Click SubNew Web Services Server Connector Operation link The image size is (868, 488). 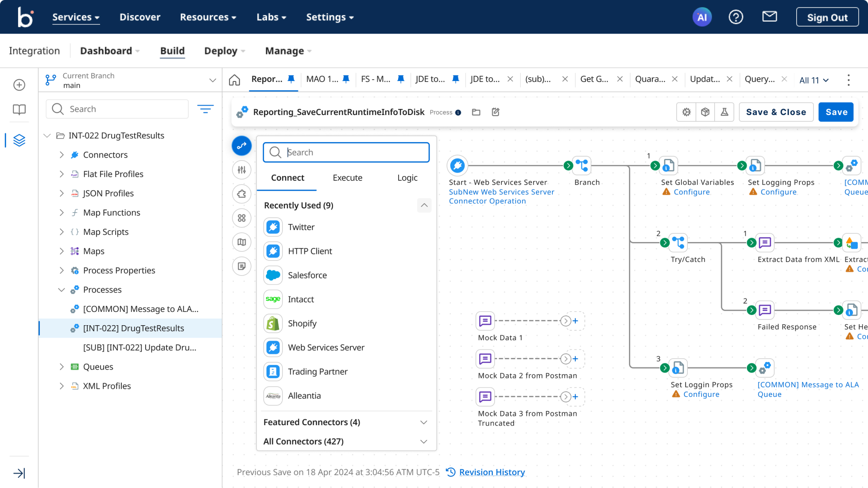click(501, 196)
